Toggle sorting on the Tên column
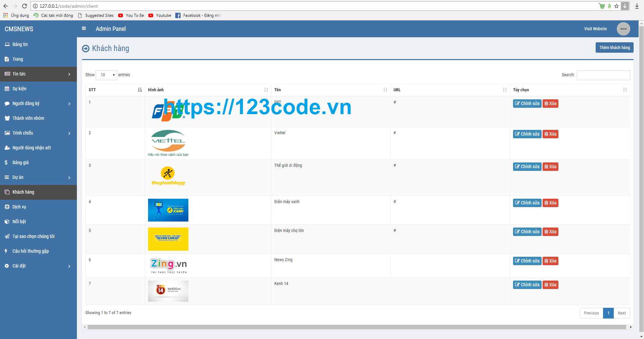 [385, 90]
